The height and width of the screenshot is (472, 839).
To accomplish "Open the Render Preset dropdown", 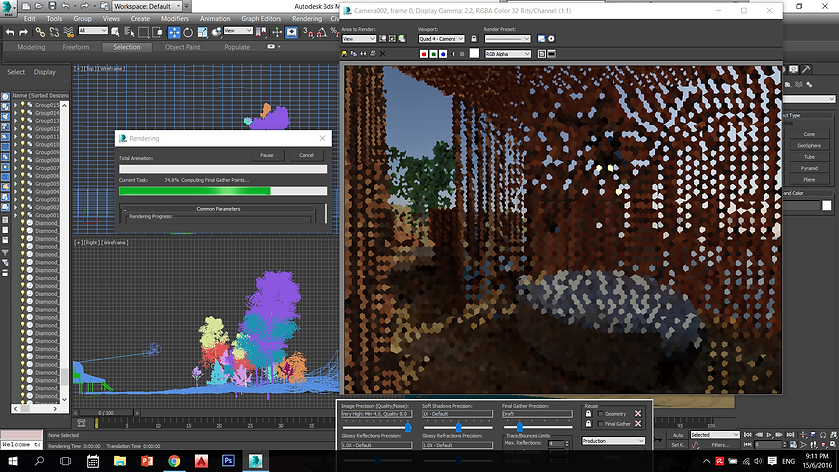I will (507, 39).
